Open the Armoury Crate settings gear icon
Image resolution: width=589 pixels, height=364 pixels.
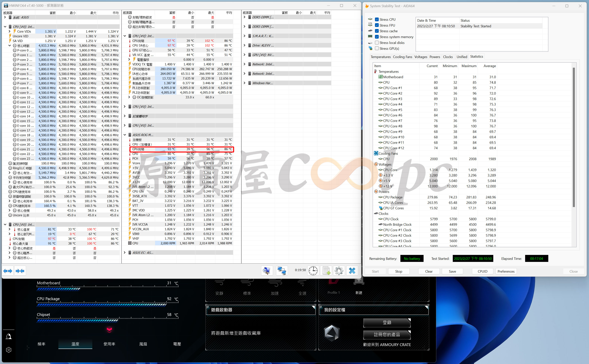9,350
